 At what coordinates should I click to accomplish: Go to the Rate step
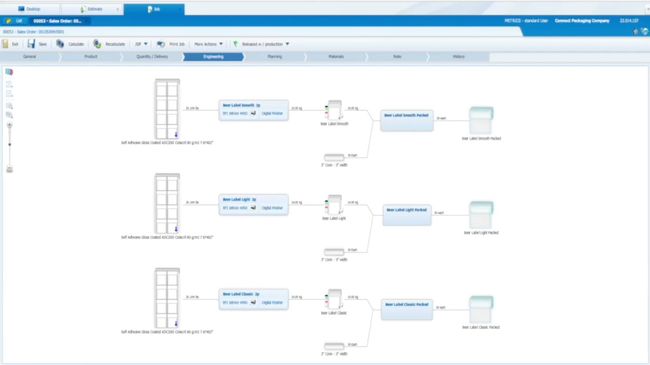(x=397, y=56)
